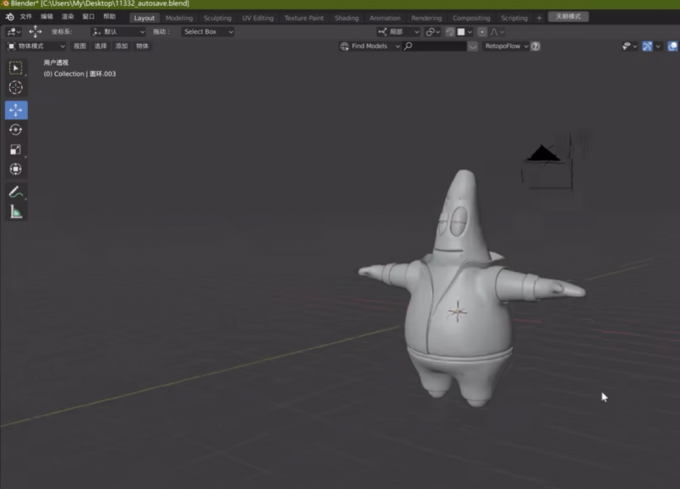The height and width of the screenshot is (489, 680).
Task: Open the 视图 view menu in viewport header
Action: (80, 46)
